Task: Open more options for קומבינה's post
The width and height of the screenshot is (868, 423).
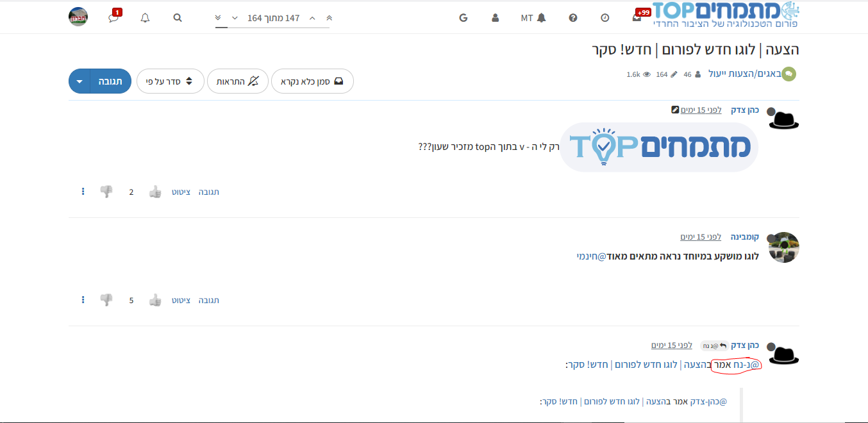Action: coord(83,300)
